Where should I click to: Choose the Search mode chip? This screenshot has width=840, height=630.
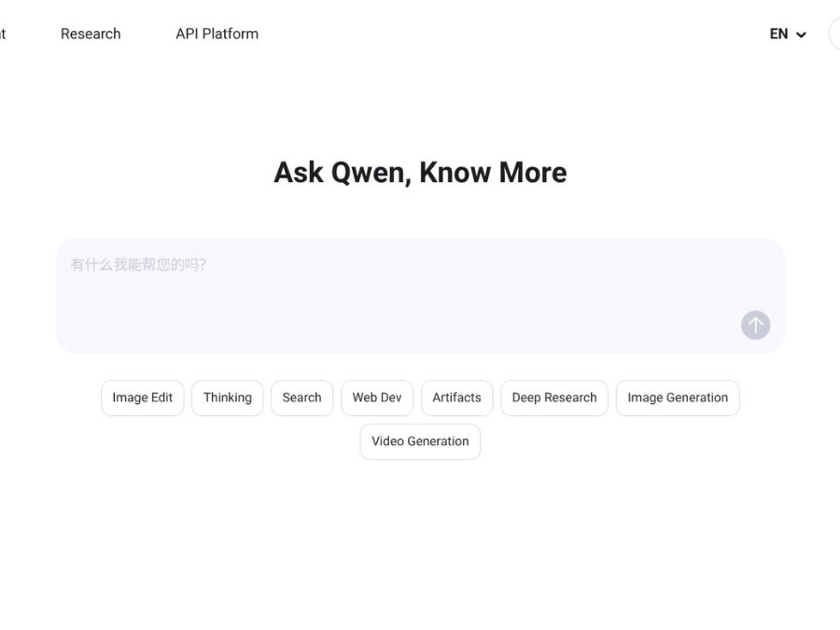coord(302,398)
